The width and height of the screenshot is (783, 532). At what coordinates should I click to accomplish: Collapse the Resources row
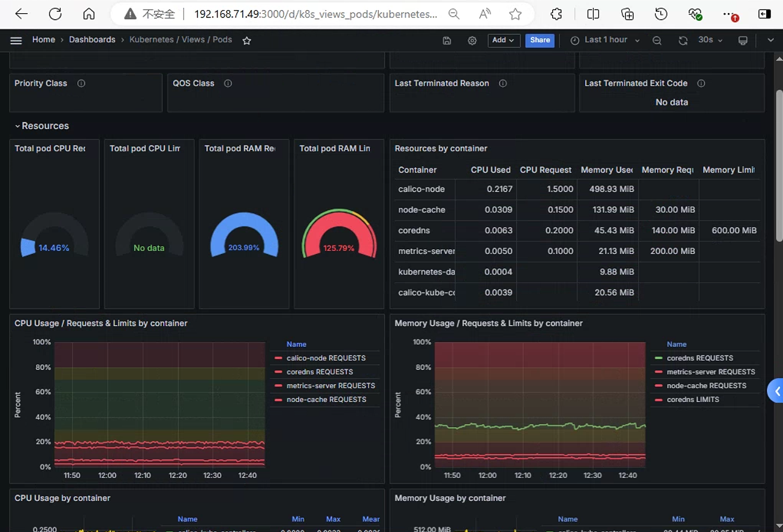[42, 126]
